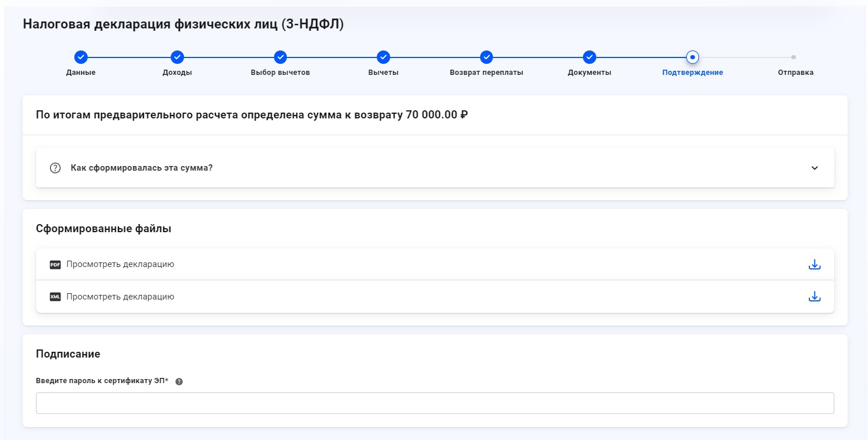Image resolution: width=868 pixels, height=440 pixels.
Task: Open the help tooltip for certificate password
Action: (x=179, y=381)
